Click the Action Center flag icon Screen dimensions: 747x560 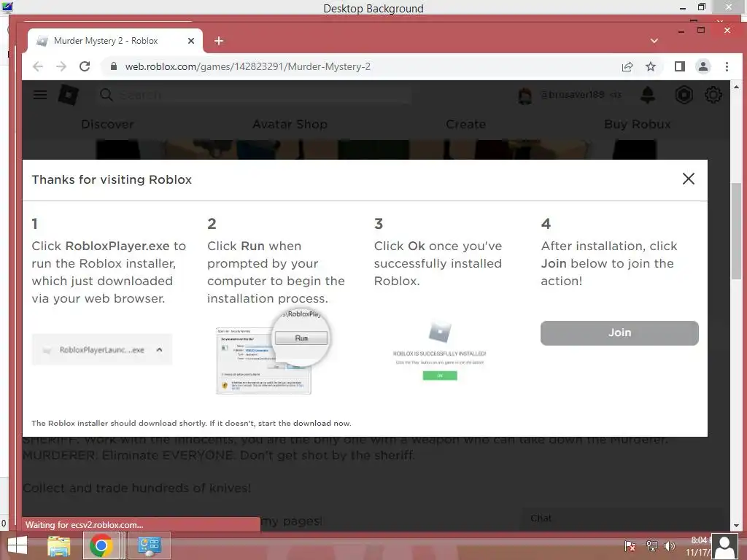pyautogui.click(x=630, y=545)
